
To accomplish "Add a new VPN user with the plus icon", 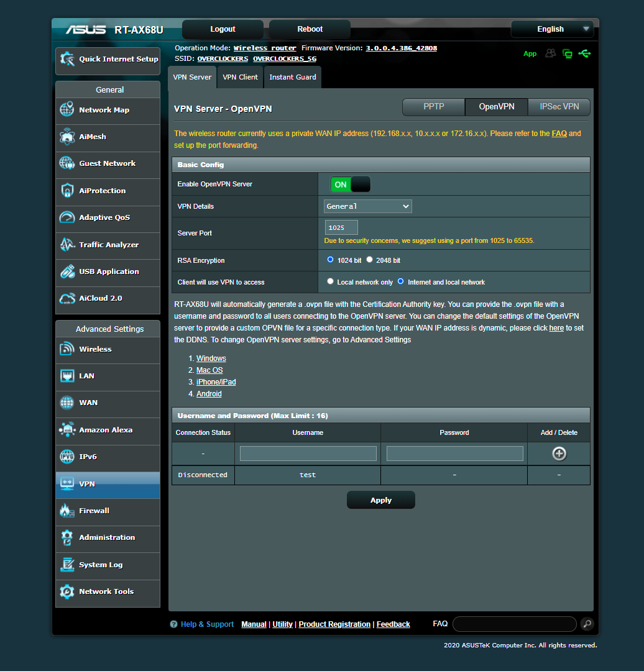I will [x=558, y=454].
